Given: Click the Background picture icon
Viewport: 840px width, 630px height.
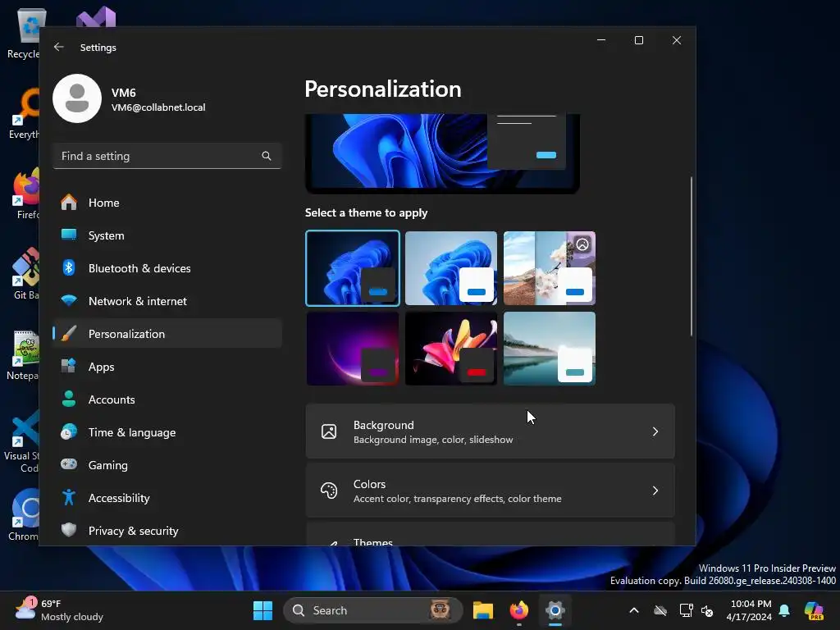Looking at the screenshot, I should tap(329, 431).
